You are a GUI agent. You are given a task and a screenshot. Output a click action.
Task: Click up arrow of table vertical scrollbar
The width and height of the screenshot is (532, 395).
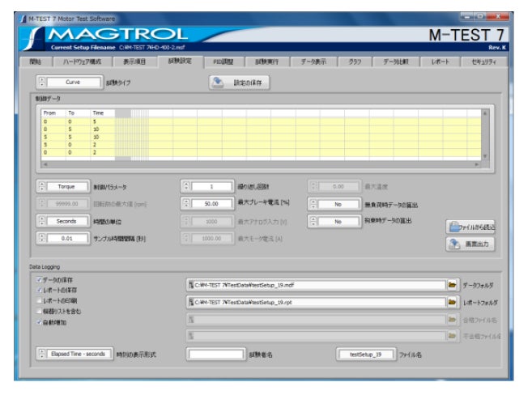485,113
